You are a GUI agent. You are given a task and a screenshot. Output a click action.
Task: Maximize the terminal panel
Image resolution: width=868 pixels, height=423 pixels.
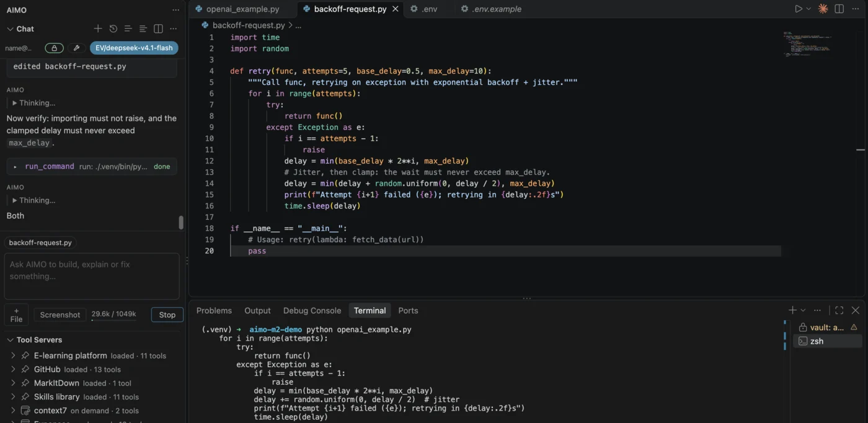(x=839, y=310)
